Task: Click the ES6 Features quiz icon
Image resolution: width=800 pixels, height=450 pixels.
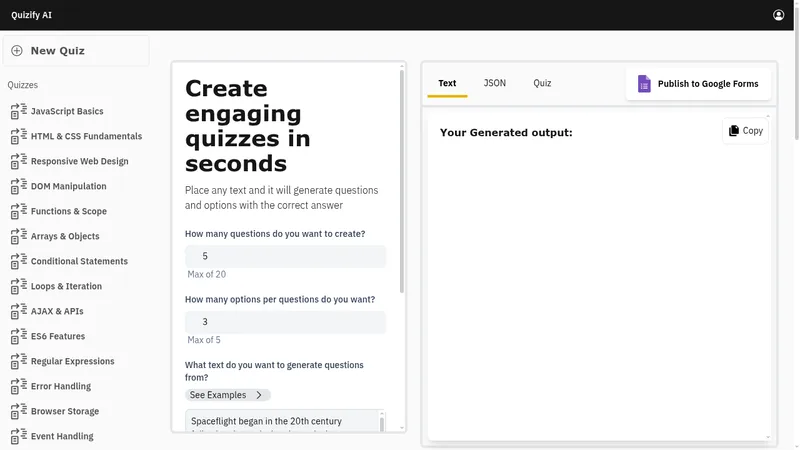Action: [19, 336]
